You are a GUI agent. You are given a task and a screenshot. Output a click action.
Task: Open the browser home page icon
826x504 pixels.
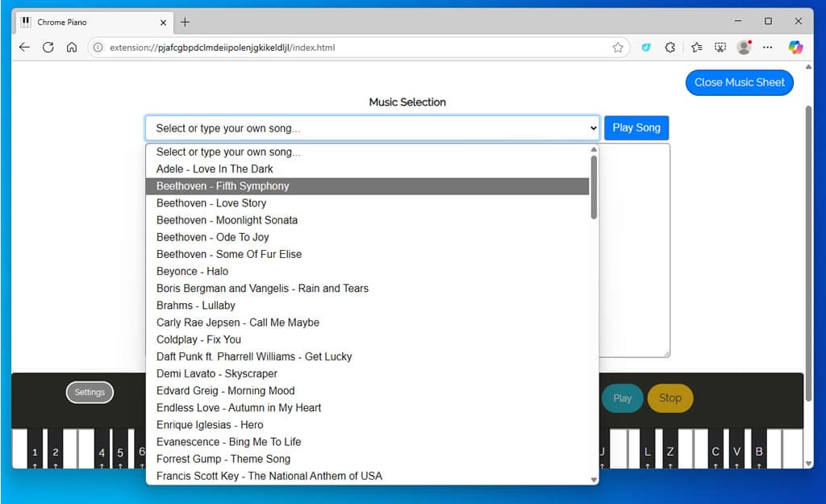point(72,48)
